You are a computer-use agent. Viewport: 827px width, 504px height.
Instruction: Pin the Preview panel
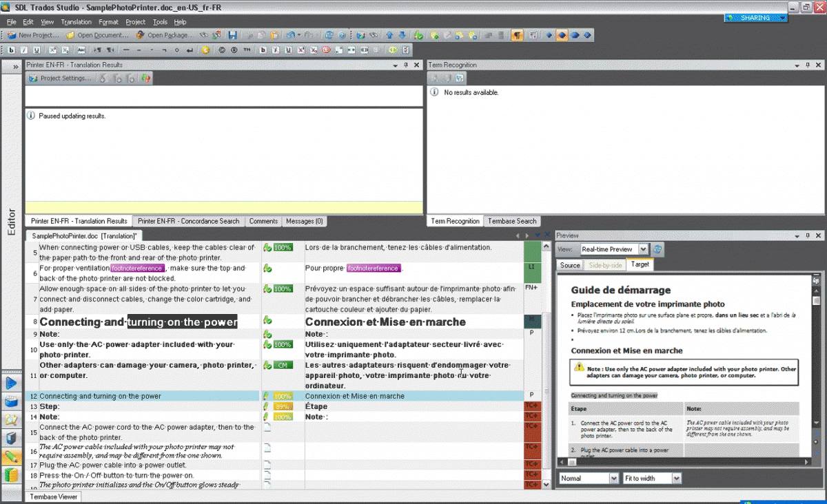[808, 235]
